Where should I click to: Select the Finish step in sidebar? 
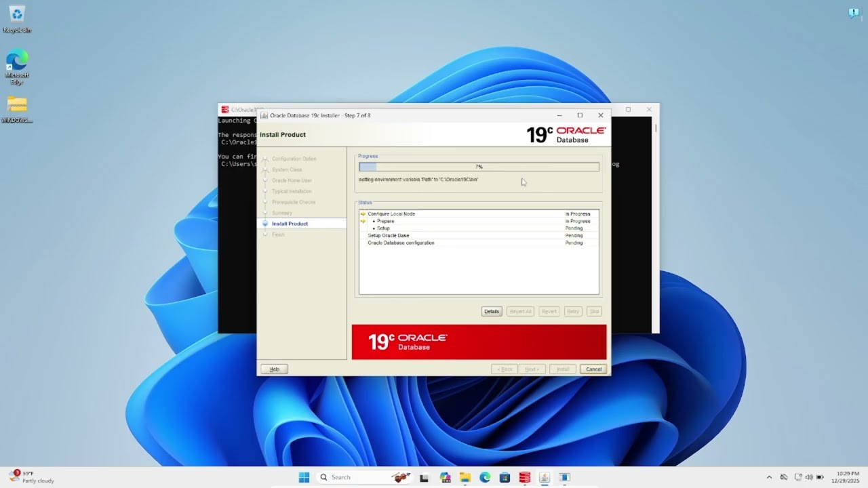click(x=278, y=235)
